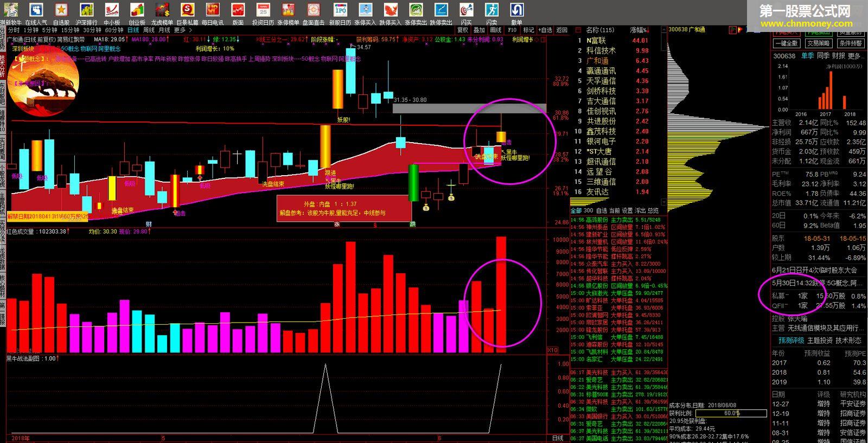Switch to the 技术形态 tab
868x443 pixels.
click(x=848, y=341)
